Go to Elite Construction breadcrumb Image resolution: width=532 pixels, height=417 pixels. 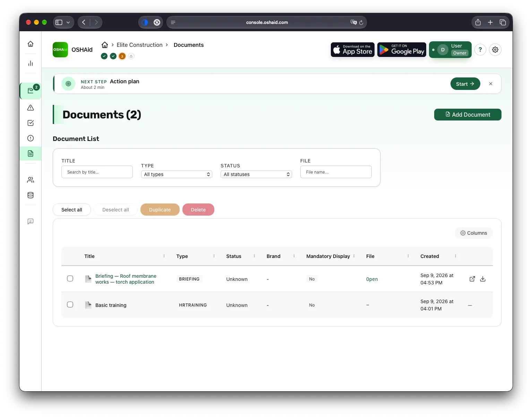139,45
